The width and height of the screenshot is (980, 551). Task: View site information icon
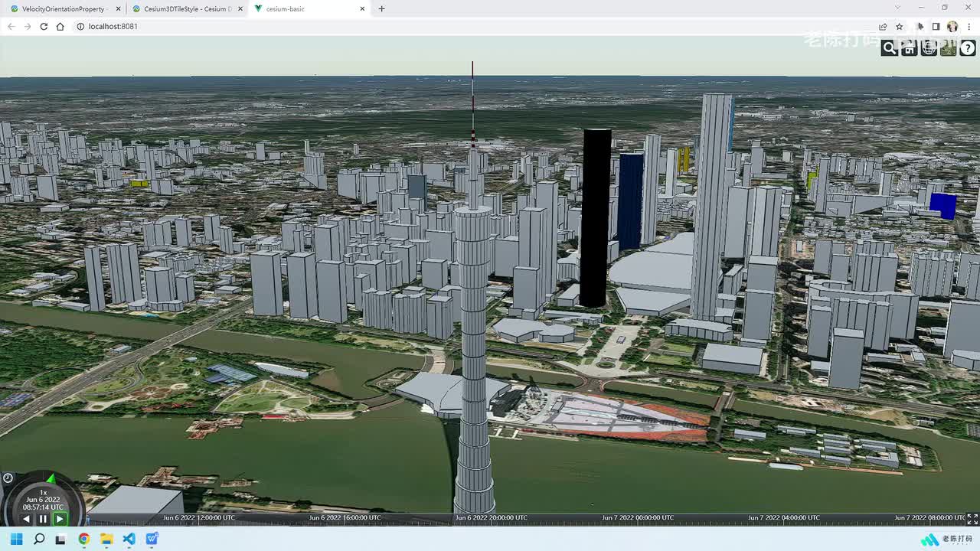coord(80,26)
